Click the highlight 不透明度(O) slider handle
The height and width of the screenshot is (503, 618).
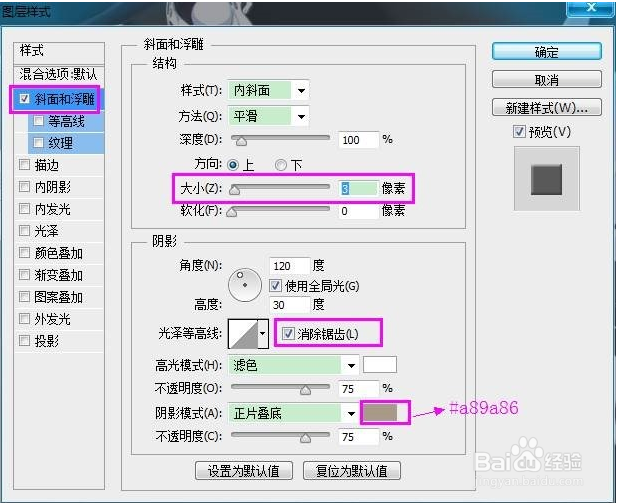[305, 390]
